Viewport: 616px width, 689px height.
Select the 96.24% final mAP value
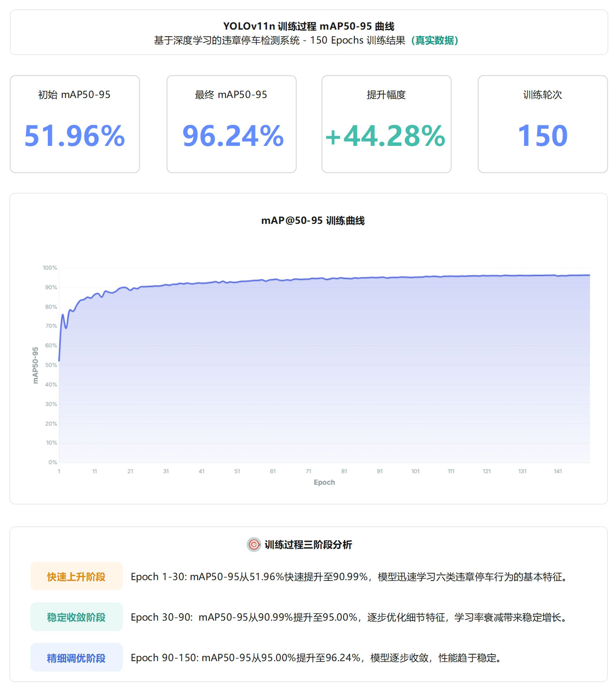(233, 136)
